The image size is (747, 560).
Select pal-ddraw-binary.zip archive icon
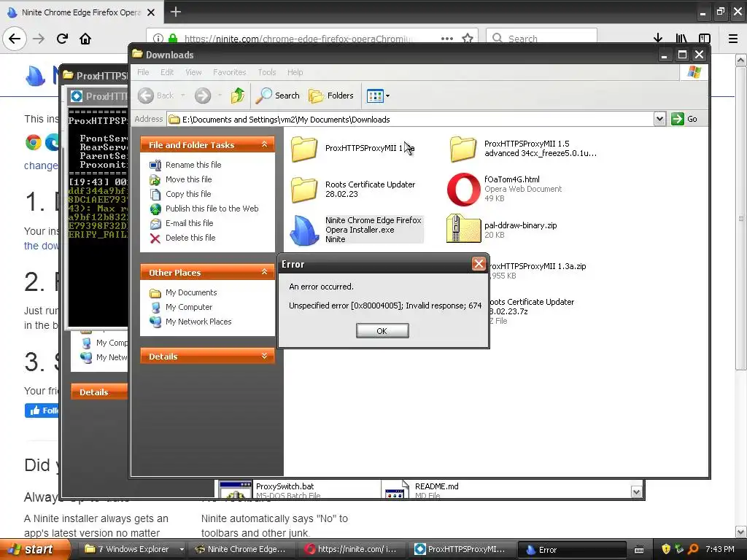463,229
